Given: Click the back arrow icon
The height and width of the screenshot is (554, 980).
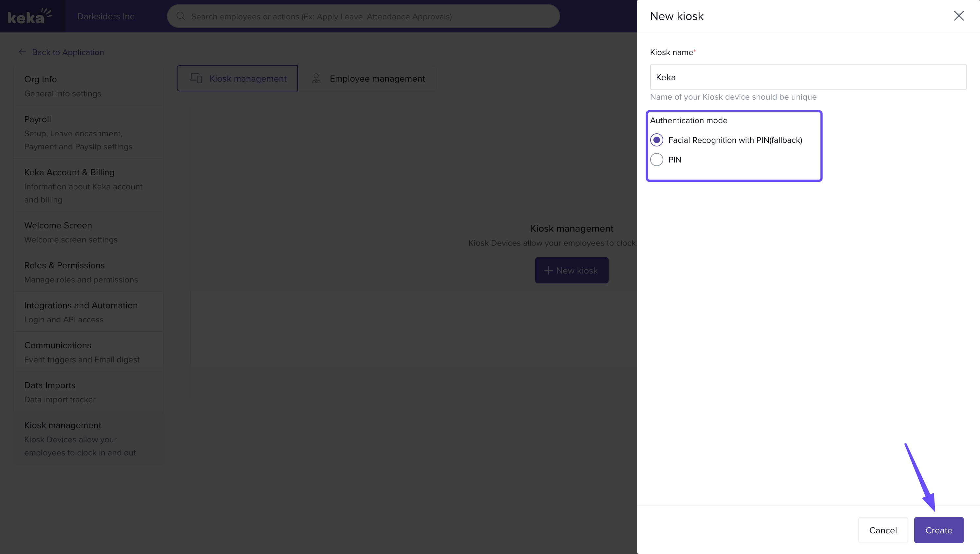Looking at the screenshot, I should tap(23, 52).
